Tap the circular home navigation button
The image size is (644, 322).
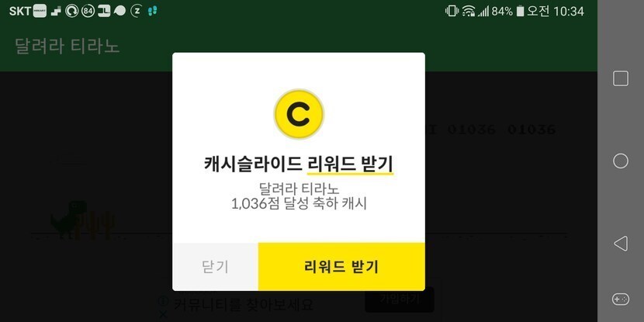pos(620,161)
